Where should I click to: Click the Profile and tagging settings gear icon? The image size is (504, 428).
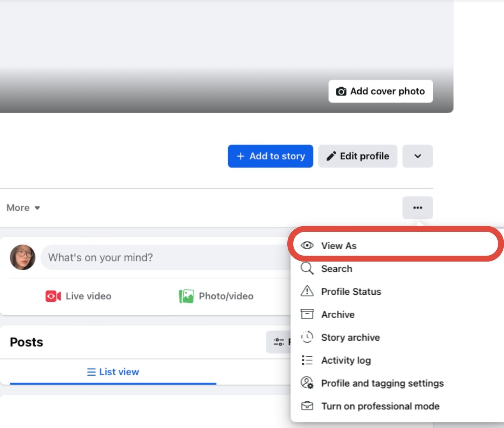(307, 383)
